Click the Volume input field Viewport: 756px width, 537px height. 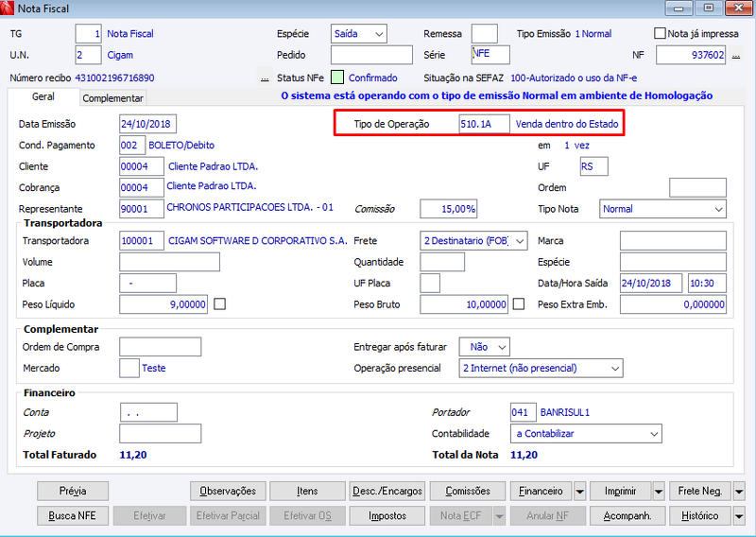[170, 262]
